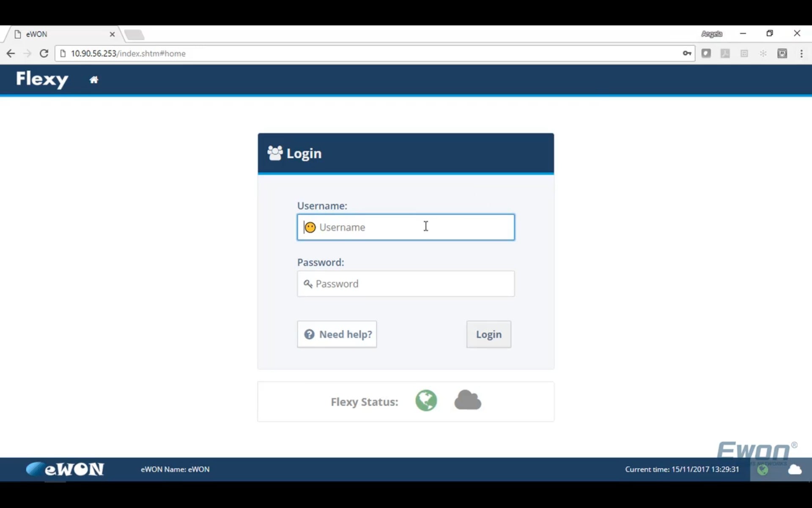Open a new tab button

coord(134,35)
